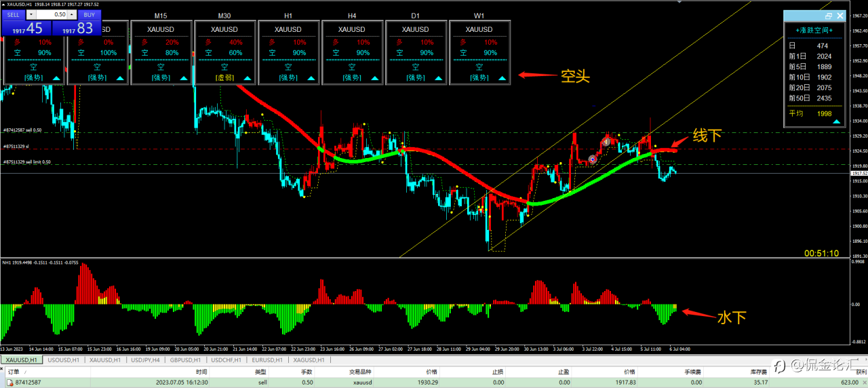Switch to the USDCHF,H1 chart tab

click(x=228, y=360)
